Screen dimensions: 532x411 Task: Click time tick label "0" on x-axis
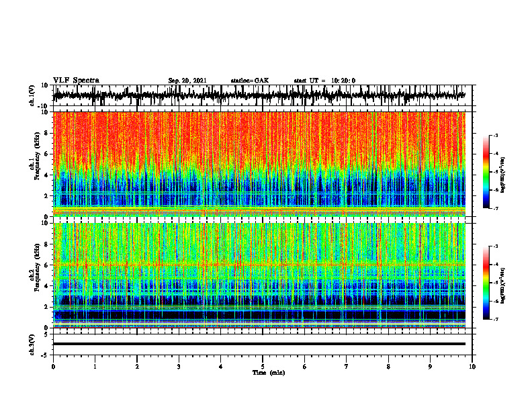53,367
